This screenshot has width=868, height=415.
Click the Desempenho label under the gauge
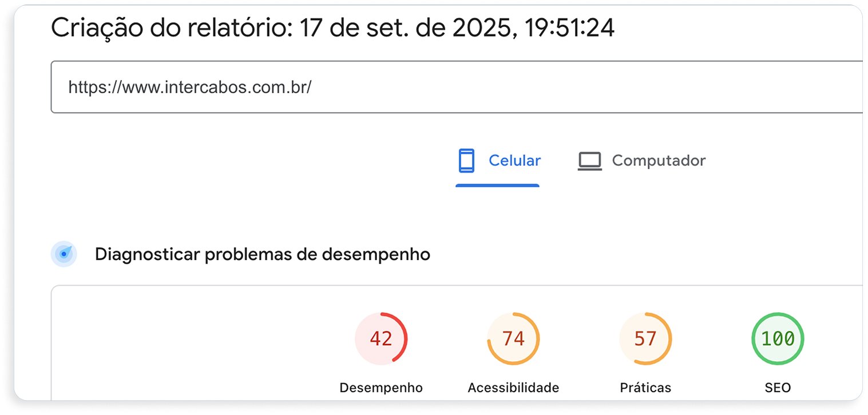click(381, 388)
